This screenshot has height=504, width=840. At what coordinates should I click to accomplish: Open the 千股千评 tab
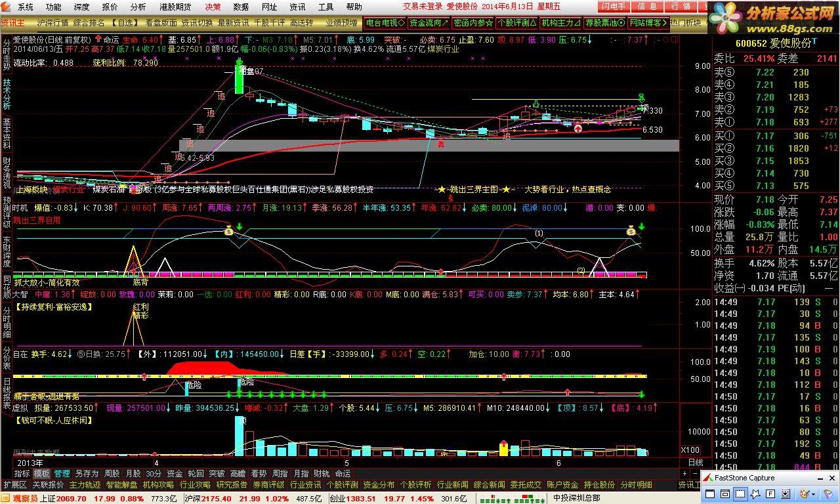pyautogui.click(x=269, y=22)
